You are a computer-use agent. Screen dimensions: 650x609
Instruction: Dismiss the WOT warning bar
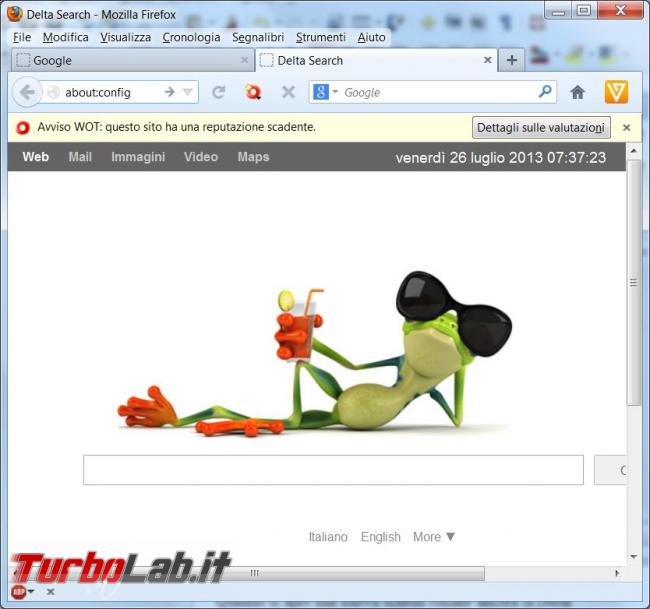626,127
